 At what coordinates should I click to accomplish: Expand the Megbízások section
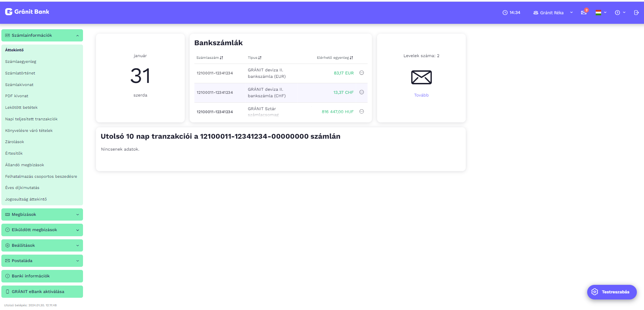pyautogui.click(x=42, y=214)
